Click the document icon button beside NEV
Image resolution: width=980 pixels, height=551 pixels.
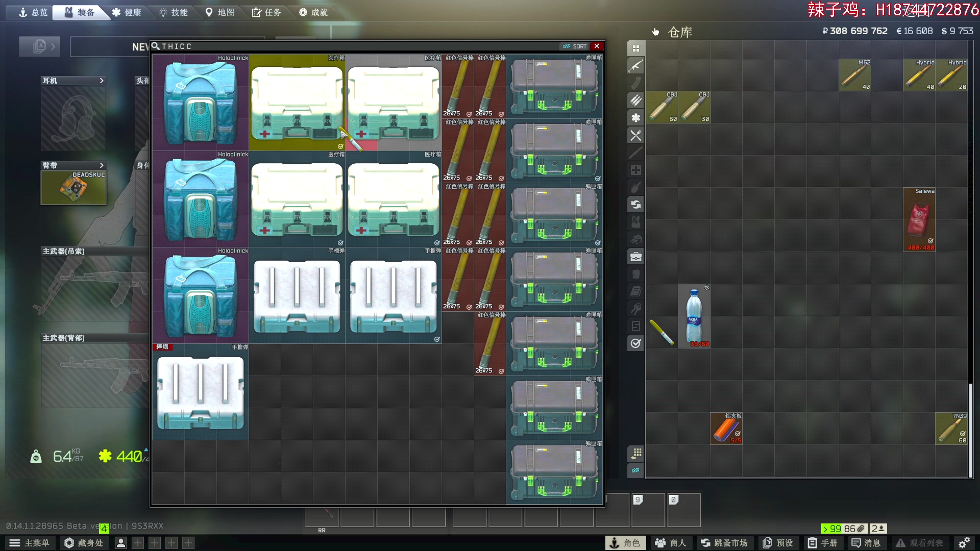pos(40,46)
